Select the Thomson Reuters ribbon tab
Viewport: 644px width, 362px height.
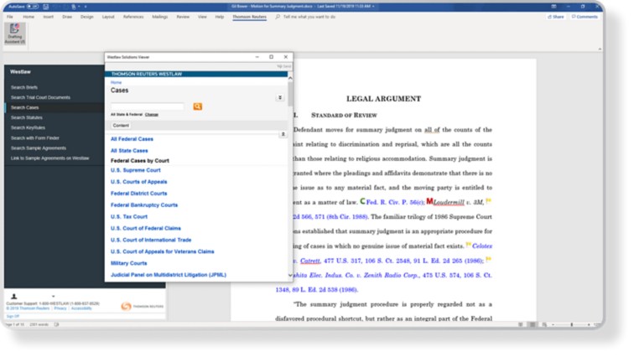249,17
